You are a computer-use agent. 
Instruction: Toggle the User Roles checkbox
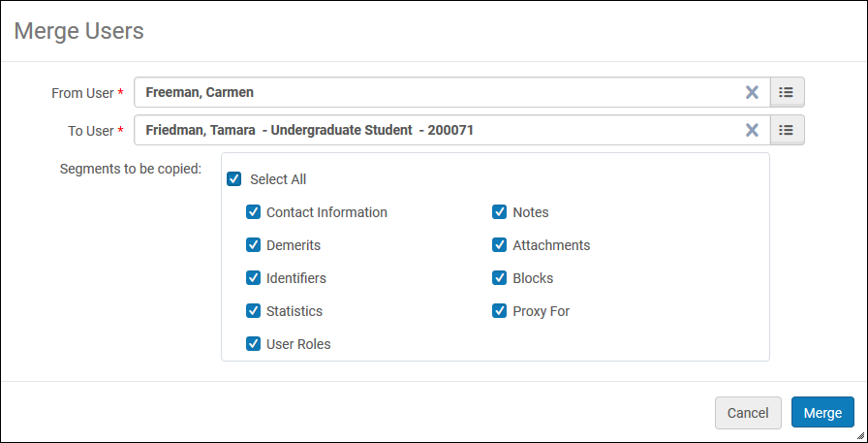click(x=253, y=344)
